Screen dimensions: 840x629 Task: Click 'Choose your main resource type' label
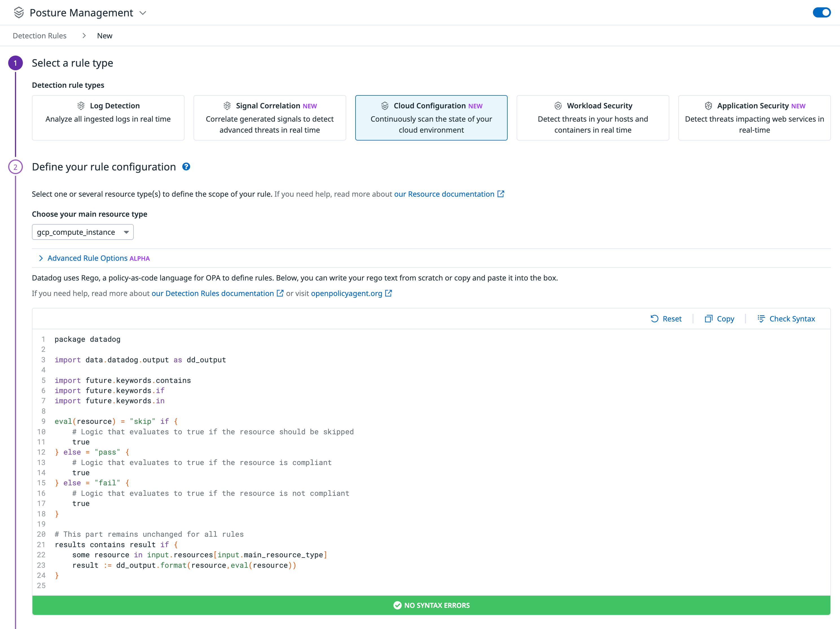pyautogui.click(x=90, y=214)
